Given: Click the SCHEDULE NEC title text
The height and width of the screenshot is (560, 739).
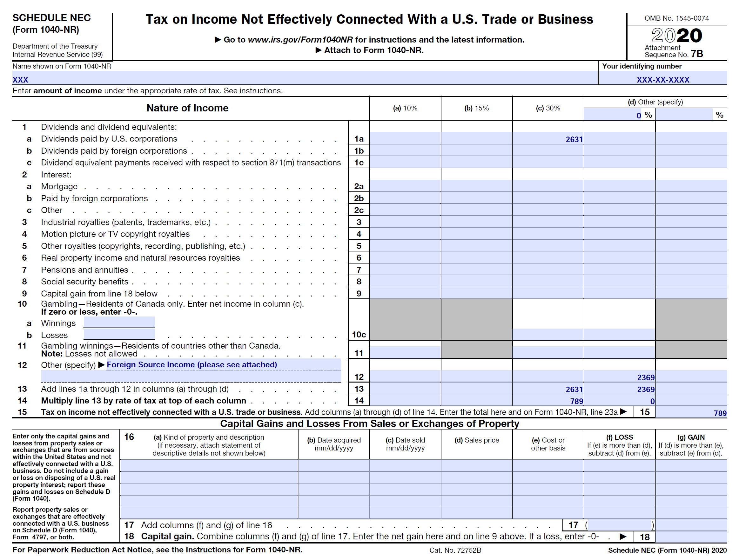Looking at the screenshot, I should [51, 18].
